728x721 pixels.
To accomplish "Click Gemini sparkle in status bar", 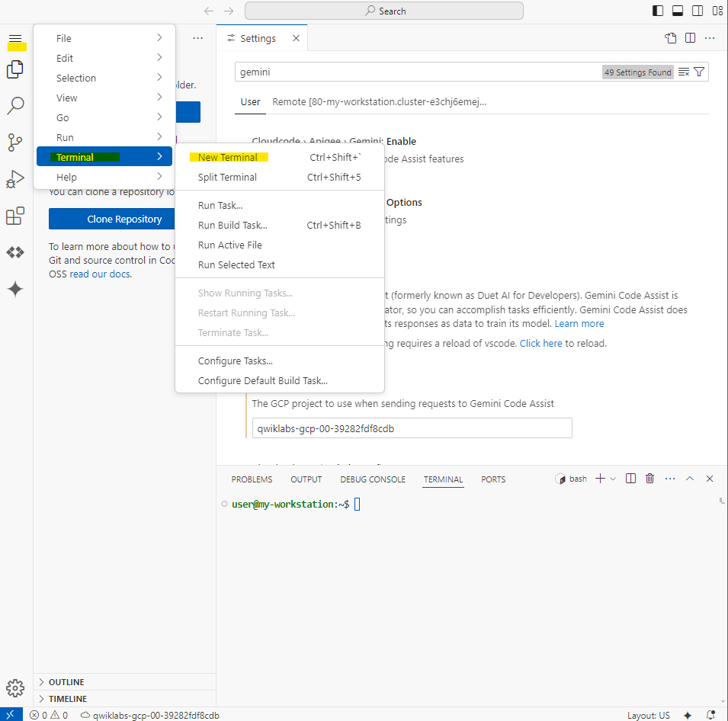I will (x=688, y=715).
